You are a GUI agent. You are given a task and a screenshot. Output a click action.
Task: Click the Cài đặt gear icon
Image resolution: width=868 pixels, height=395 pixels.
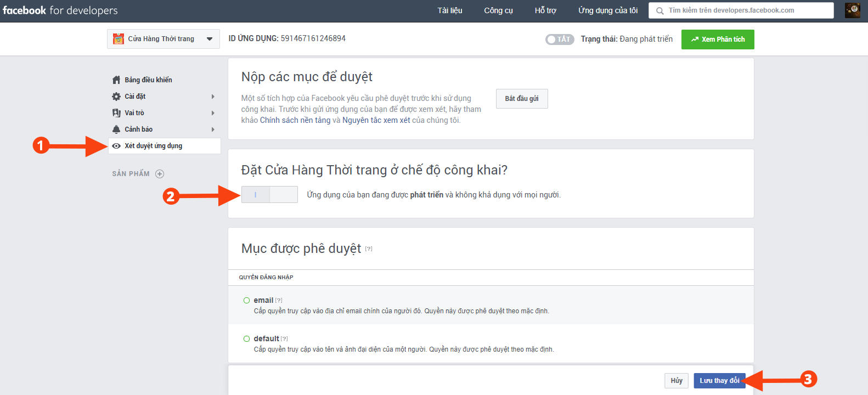click(116, 97)
